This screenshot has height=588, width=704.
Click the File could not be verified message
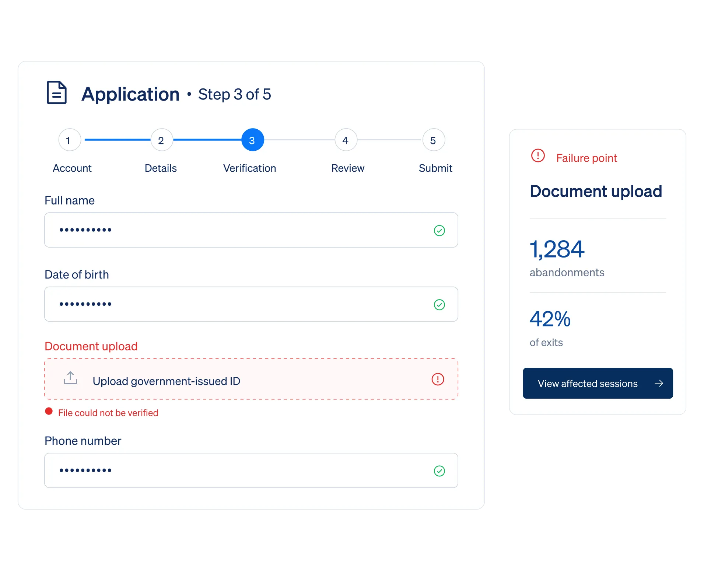coord(108,413)
